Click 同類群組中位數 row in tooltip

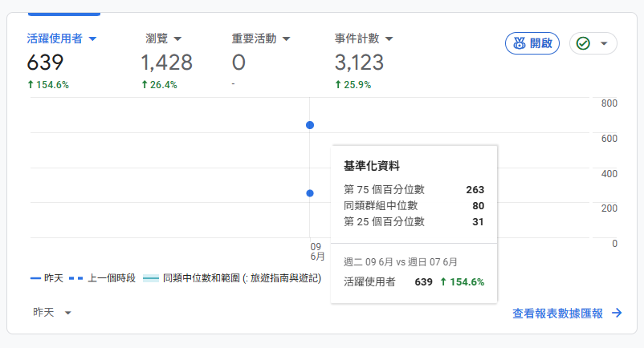[414, 205]
